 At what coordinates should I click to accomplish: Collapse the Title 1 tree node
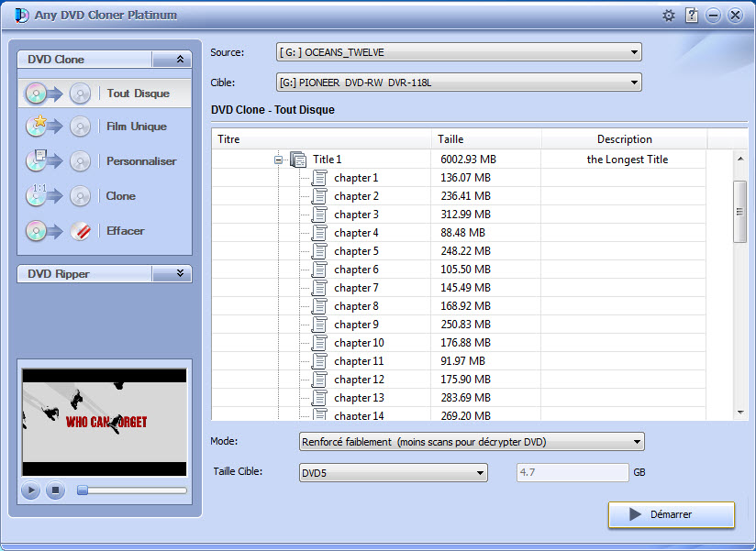tap(278, 160)
